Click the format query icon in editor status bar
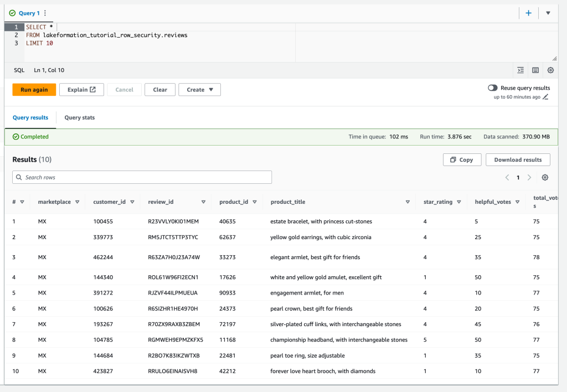 pos(520,70)
